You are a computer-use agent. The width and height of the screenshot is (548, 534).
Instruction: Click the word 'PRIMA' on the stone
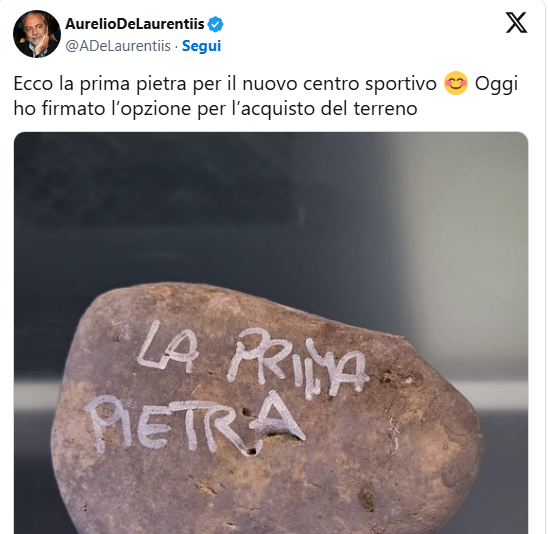pyautogui.click(x=297, y=364)
